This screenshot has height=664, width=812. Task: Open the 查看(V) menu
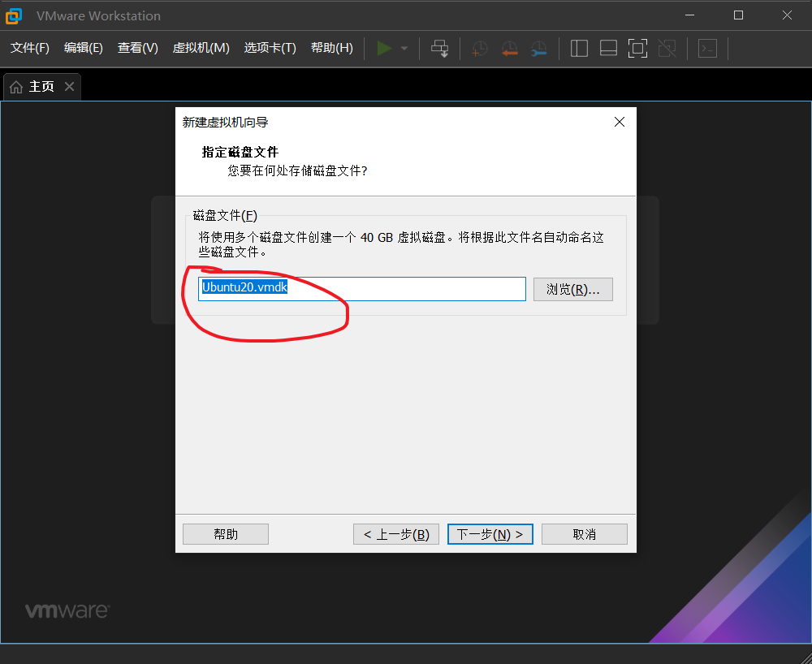(x=138, y=48)
